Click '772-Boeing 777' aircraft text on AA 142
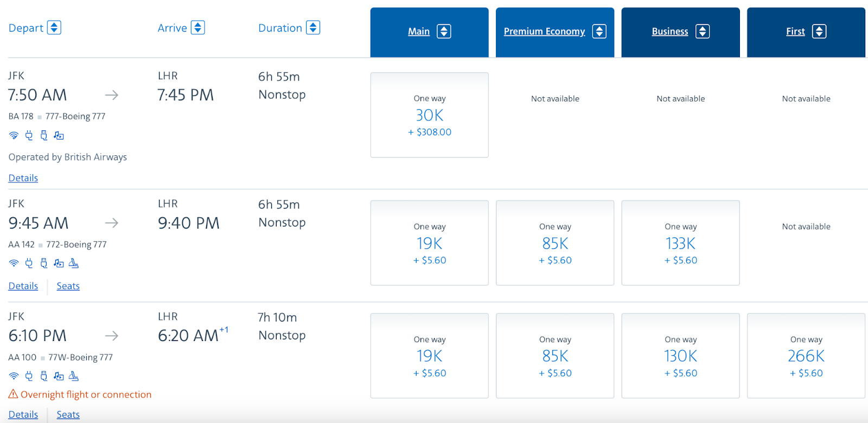The height and width of the screenshot is (423, 868). [x=76, y=244]
